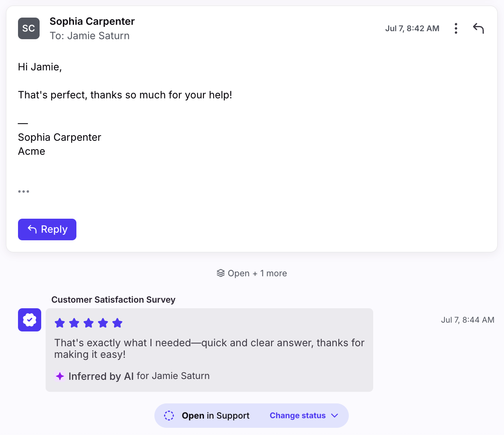Click the dashed circle Open status icon

point(169,416)
